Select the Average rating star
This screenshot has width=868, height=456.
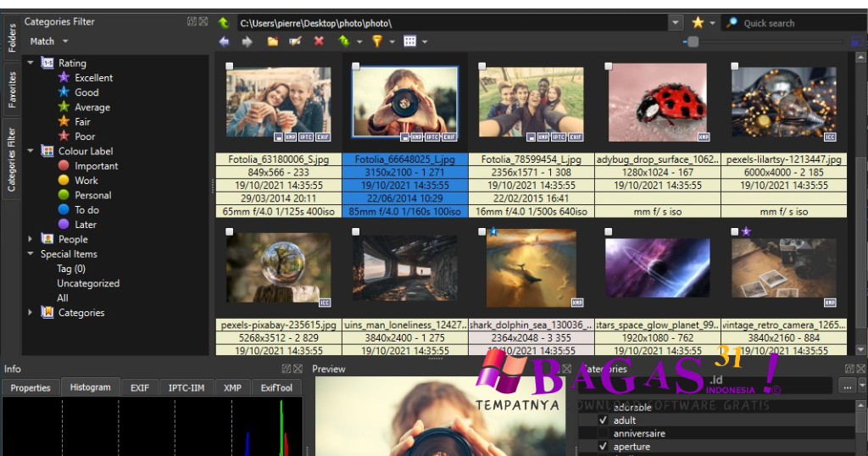point(64,107)
